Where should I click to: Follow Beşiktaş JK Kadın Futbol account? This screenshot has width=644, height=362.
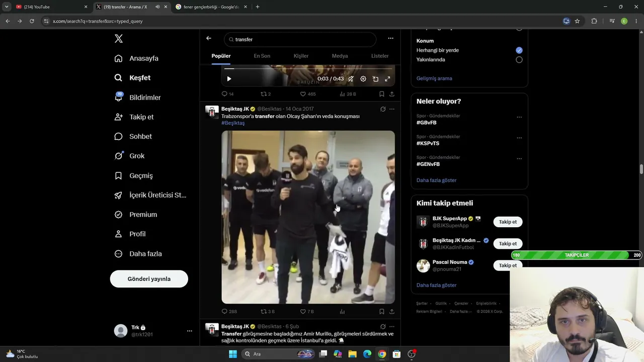[508, 243]
